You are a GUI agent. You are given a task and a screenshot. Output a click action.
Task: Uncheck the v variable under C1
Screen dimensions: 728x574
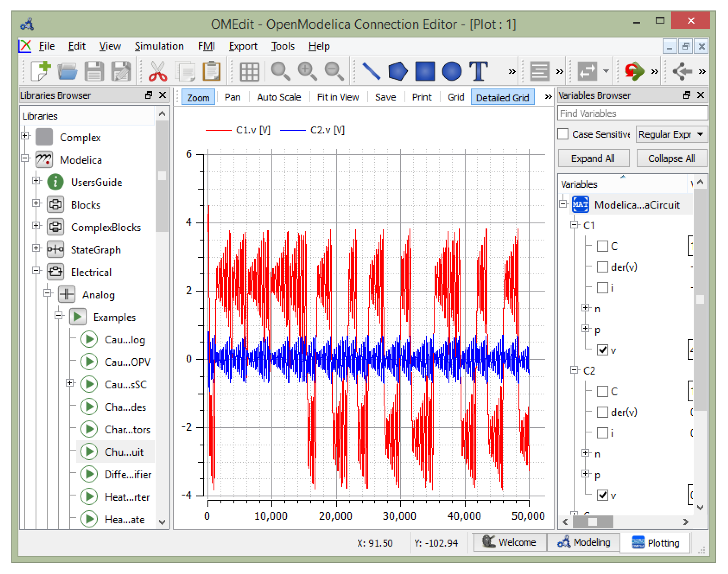(x=603, y=350)
